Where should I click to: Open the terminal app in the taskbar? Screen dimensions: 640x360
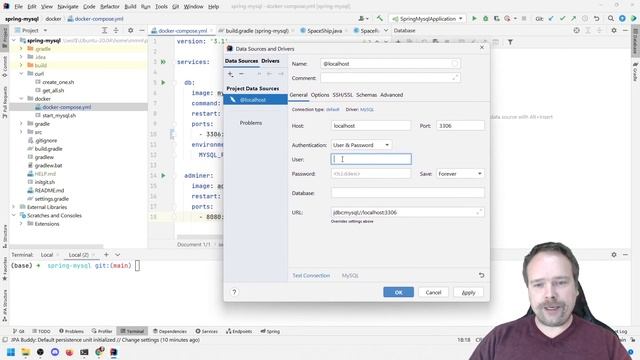[84, 352]
